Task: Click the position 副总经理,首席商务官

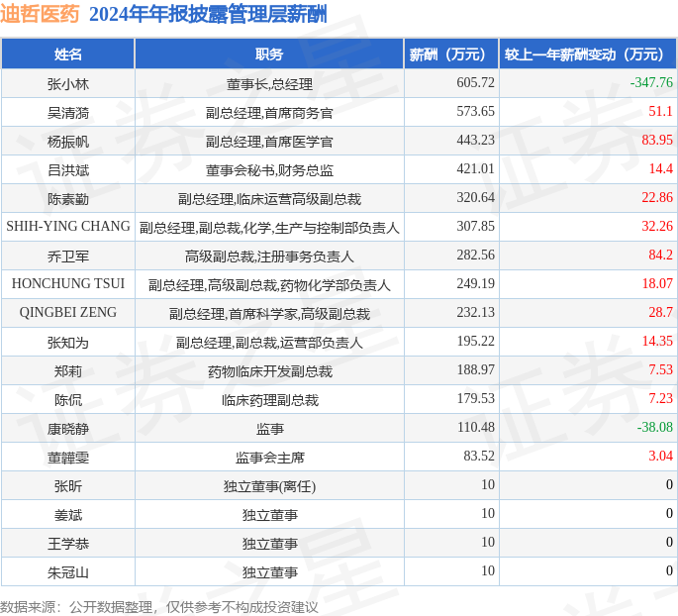Action: pos(269,113)
